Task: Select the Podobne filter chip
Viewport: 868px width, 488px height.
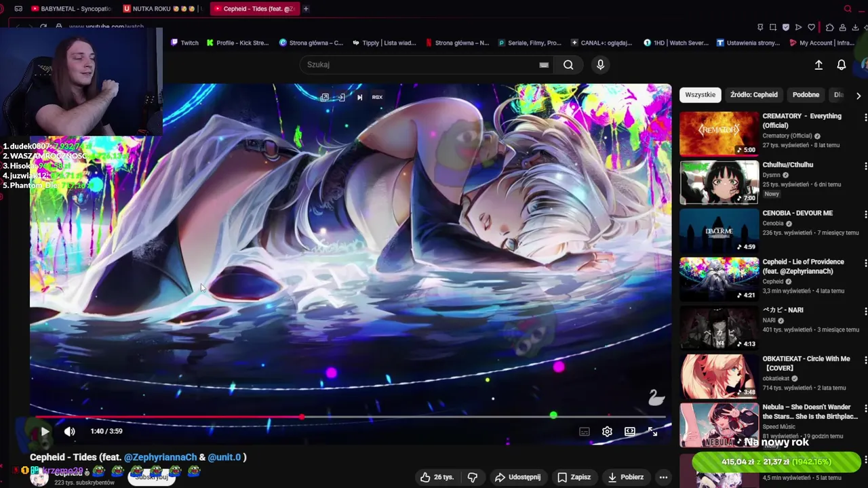Action: 806,95
